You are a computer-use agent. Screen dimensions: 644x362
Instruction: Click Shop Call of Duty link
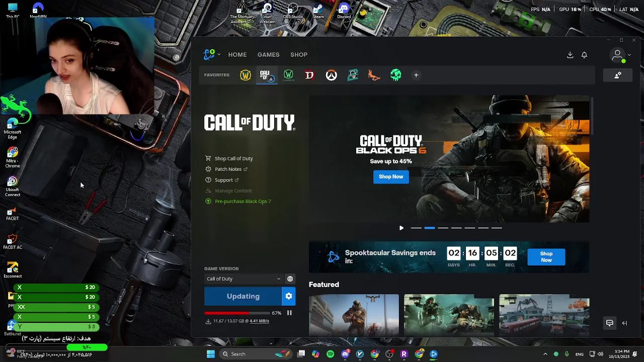pyautogui.click(x=229, y=158)
